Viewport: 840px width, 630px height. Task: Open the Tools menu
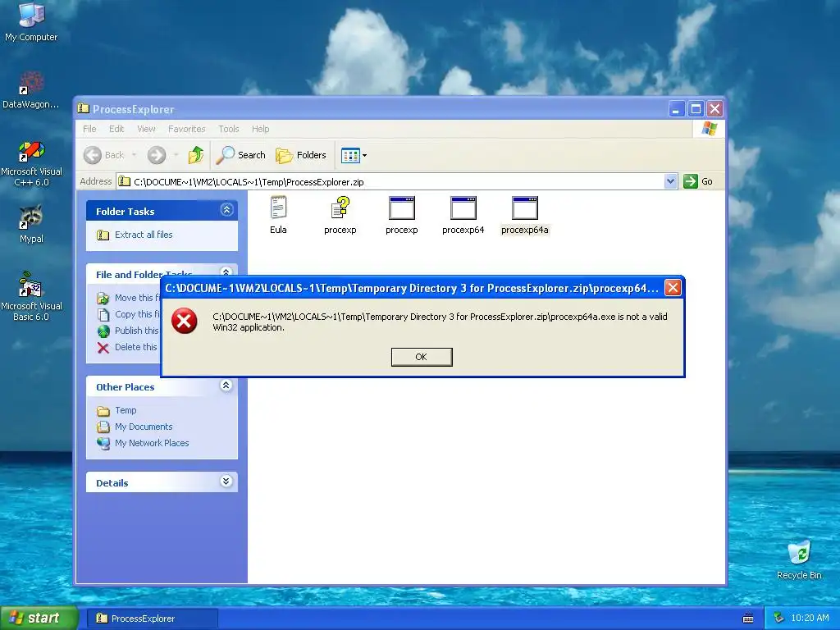coord(229,129)
